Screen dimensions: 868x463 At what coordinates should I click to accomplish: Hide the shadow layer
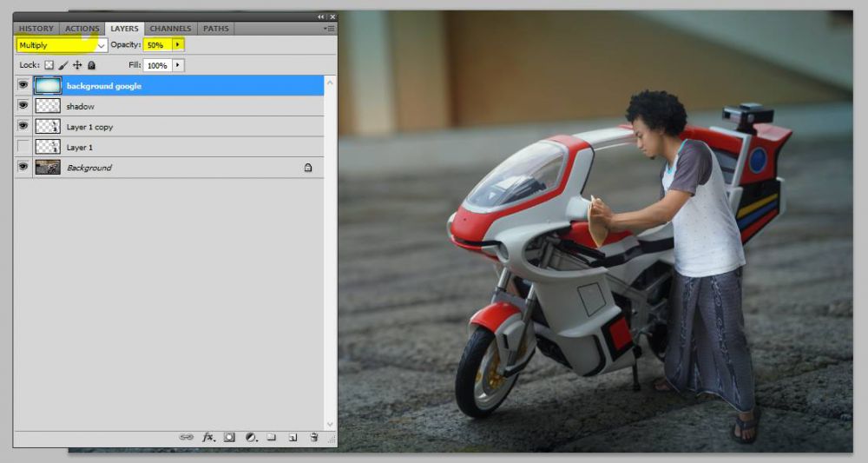point(23,106)
